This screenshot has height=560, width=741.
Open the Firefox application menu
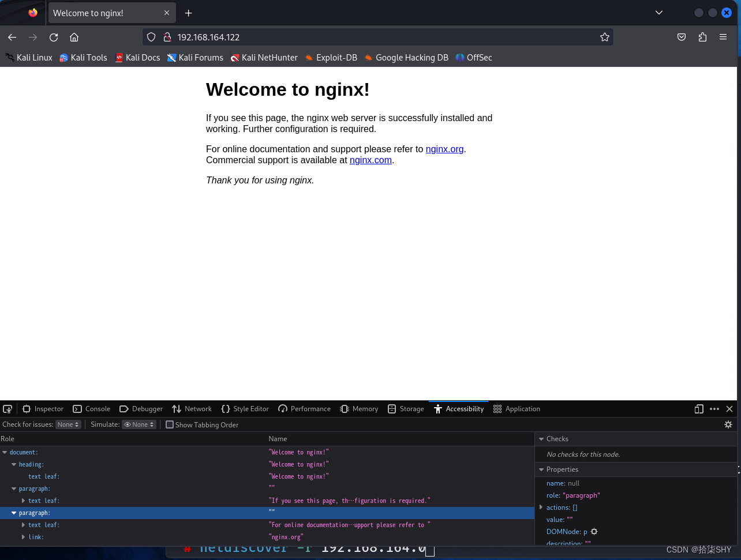click(x=723, y=37)
